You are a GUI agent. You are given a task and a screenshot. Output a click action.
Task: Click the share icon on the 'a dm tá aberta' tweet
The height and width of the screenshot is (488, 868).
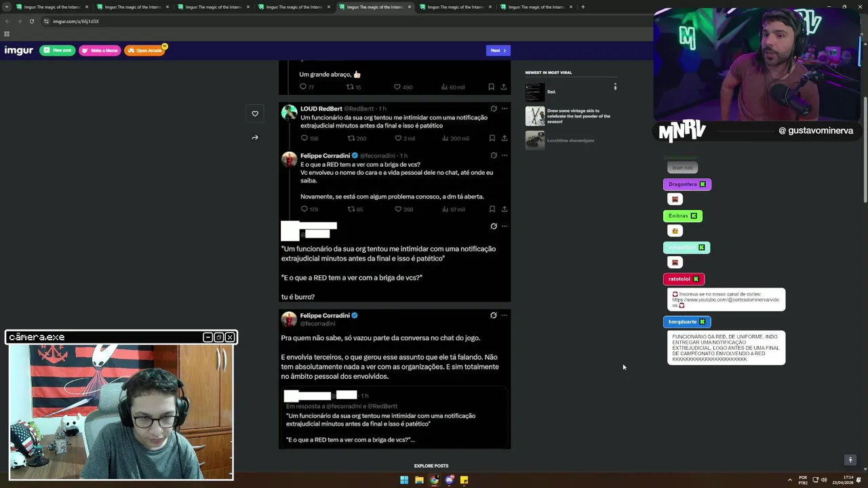click(x=504, y=209)
